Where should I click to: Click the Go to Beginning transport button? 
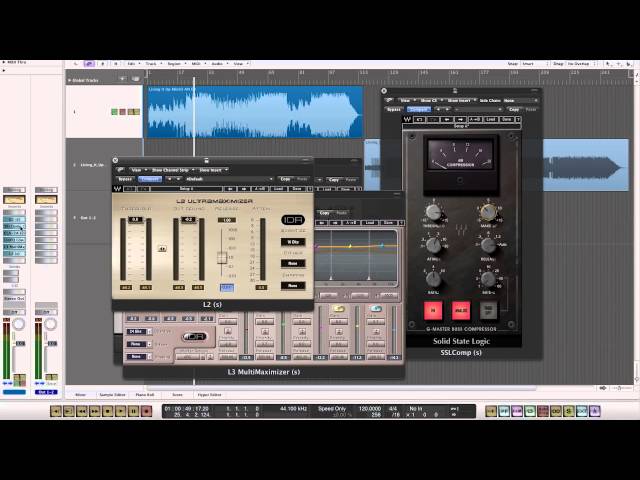[x=56, y=411]
